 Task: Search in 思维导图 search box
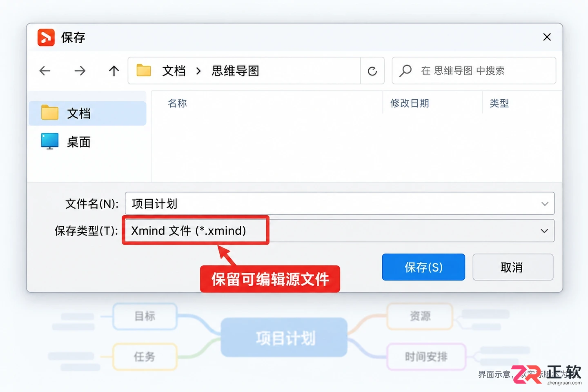474,71
